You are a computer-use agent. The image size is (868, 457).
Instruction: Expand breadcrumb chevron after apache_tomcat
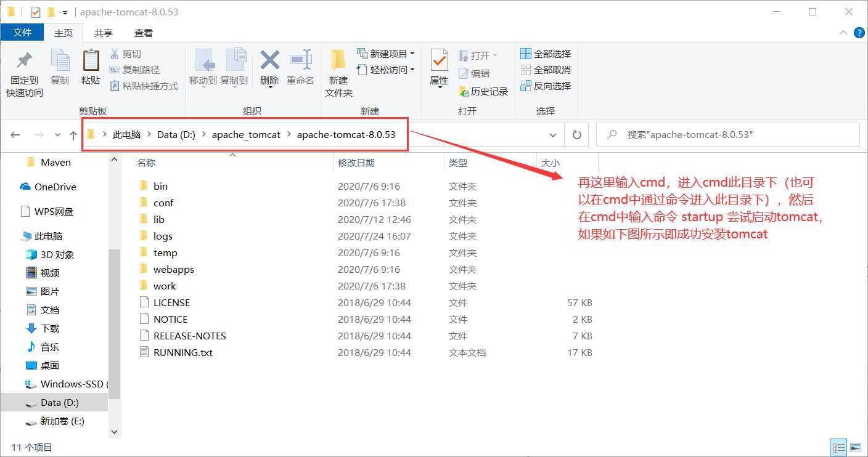pyautogui.click(x=289, y=134)
